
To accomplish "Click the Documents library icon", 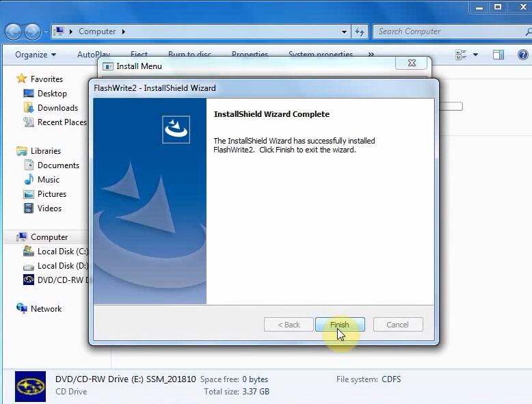I will click(29, 165).
